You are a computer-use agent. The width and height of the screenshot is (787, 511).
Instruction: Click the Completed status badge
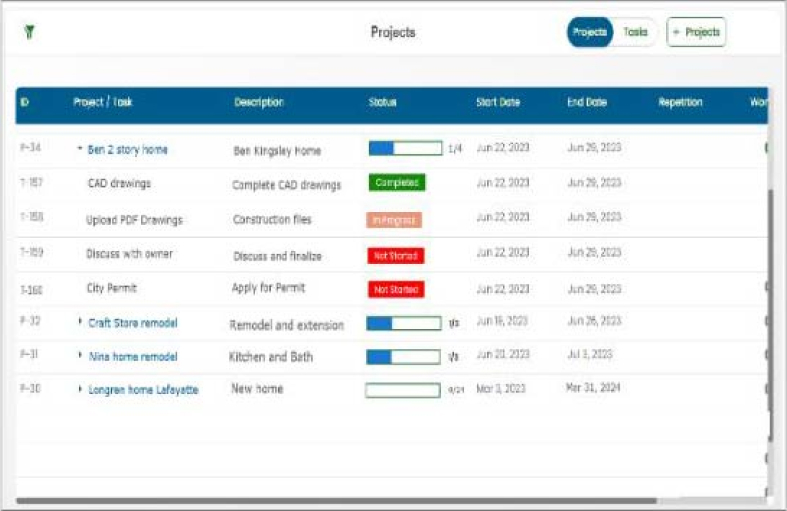(396, 183)
